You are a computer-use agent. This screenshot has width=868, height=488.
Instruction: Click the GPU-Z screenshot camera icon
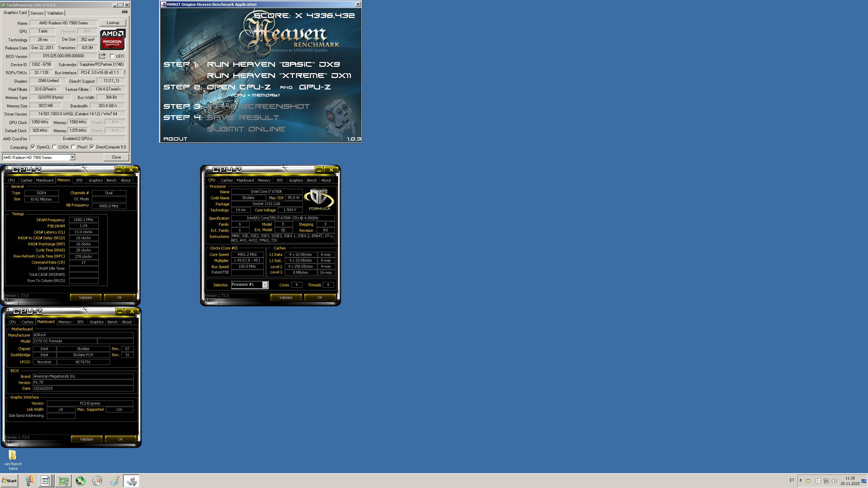pyautogui.click(x=125, y=12)
